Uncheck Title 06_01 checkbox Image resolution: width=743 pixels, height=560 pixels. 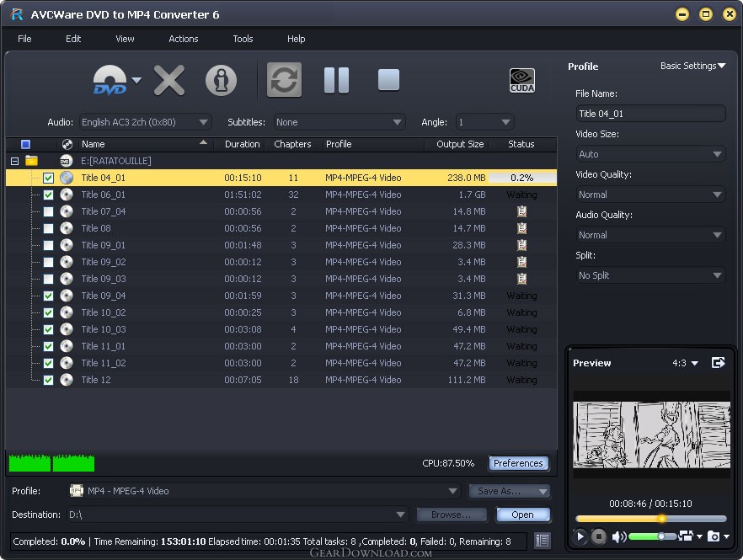pyautogui.click(x=48, y=195)
